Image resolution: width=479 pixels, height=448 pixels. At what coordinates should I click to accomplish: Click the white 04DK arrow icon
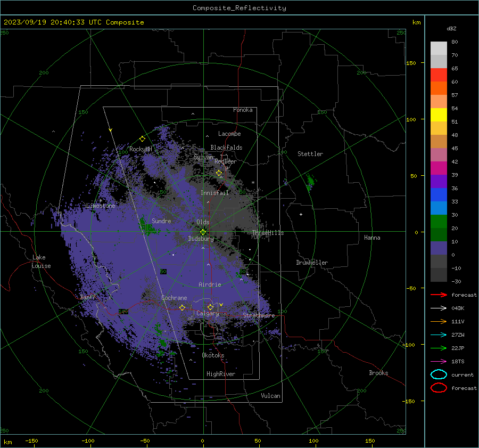(439, 308)
